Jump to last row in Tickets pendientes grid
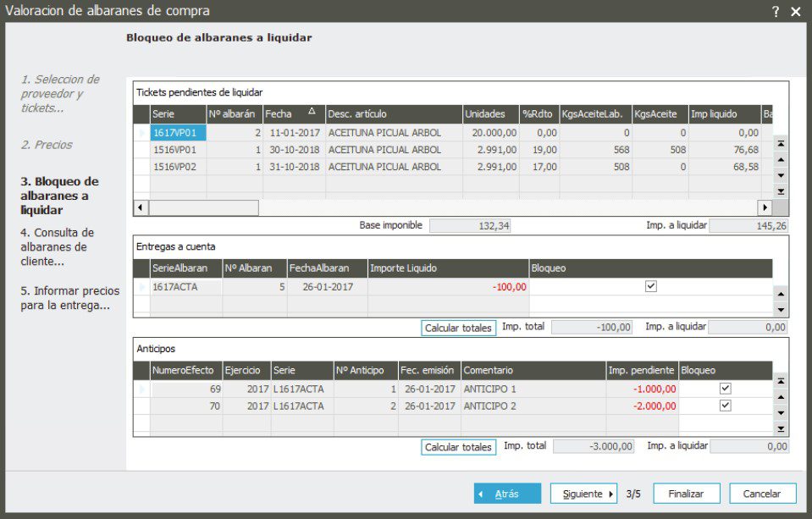812x519 pixels. tap(781, 191)
